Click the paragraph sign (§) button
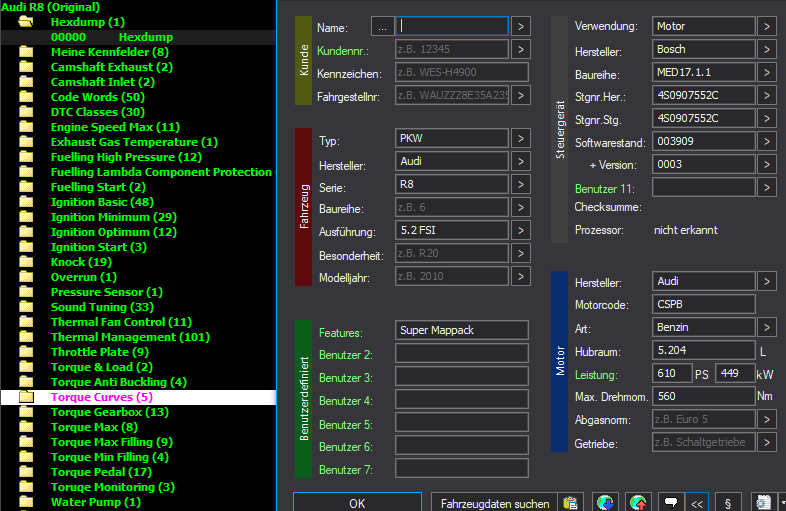 [728, 502]
